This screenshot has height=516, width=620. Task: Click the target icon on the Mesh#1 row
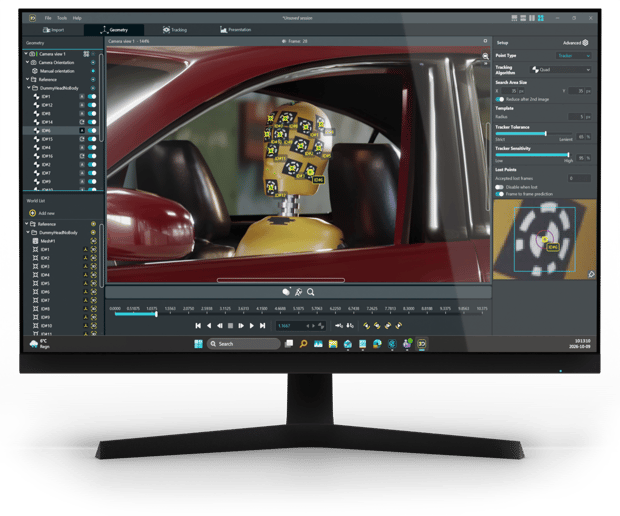94,241
